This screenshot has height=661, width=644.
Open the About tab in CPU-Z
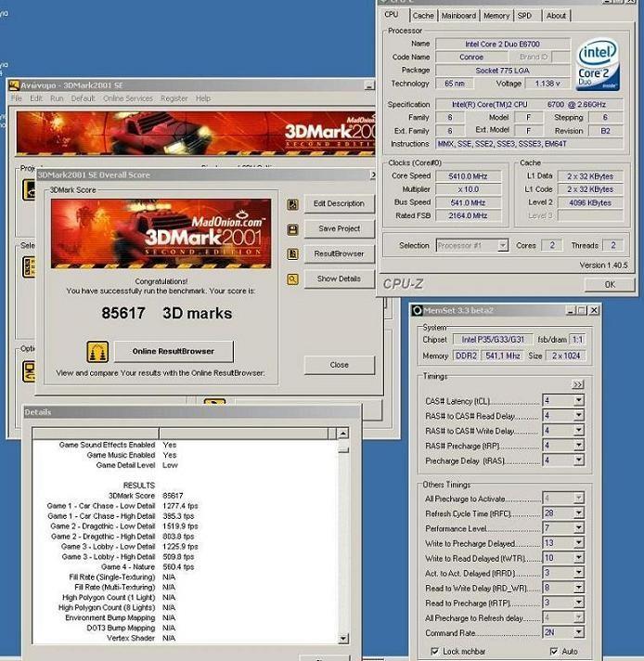click(x=556, y=16)
